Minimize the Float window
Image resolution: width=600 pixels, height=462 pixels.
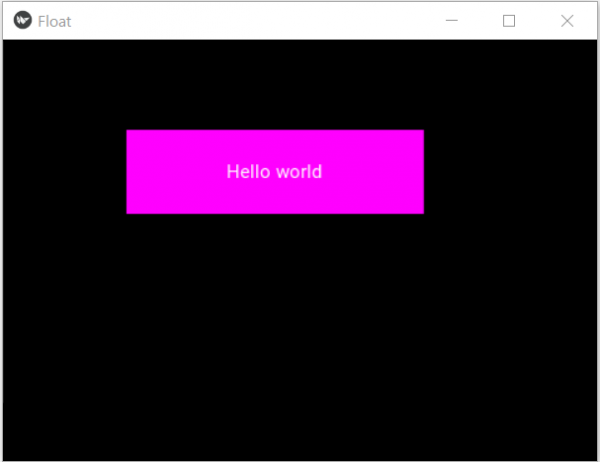click(x=452, y=21)
